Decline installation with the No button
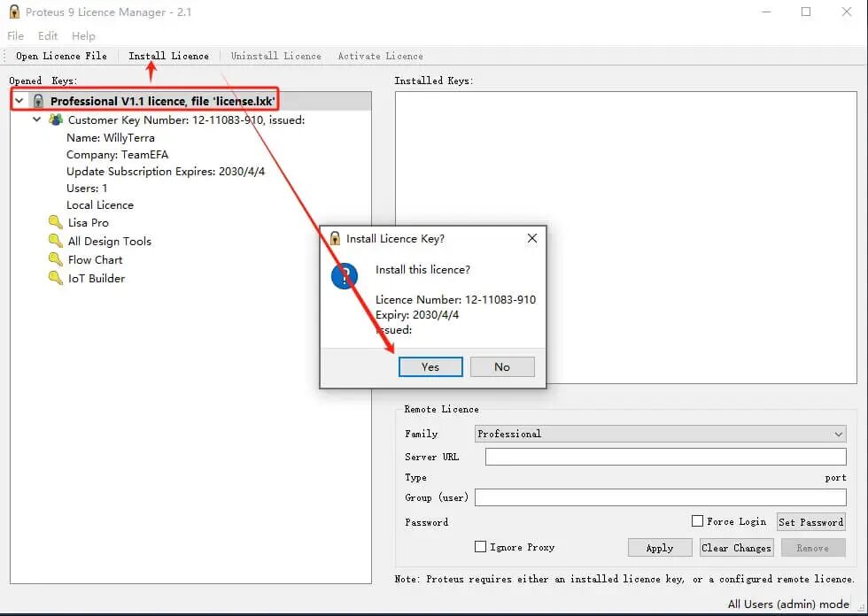 (x=502, y=366)
